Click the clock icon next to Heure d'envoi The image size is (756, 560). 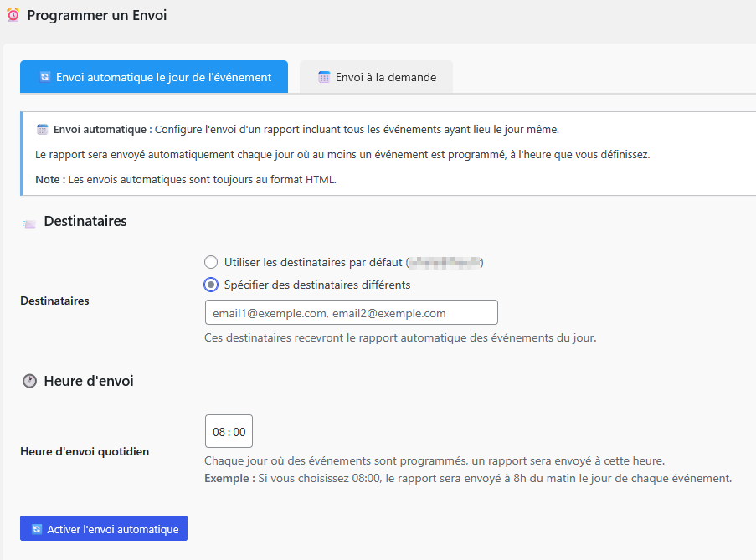tap(29, 381)
